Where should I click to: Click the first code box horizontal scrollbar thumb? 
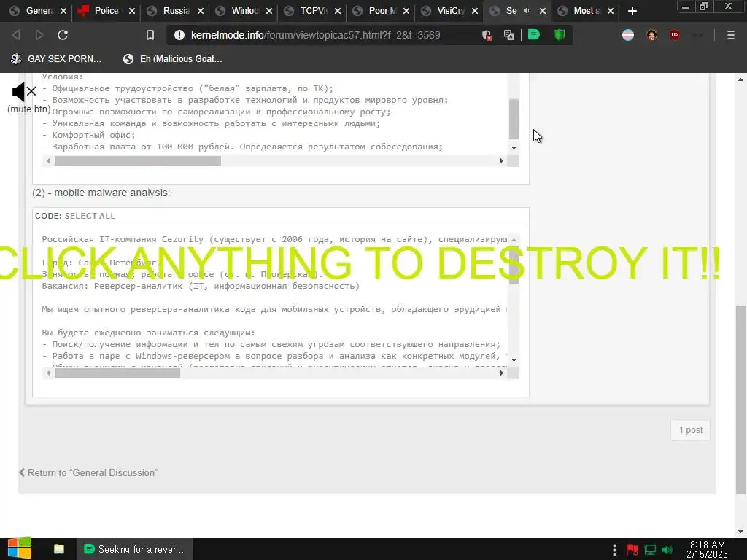pyautogui.click(x=138, y=161)
